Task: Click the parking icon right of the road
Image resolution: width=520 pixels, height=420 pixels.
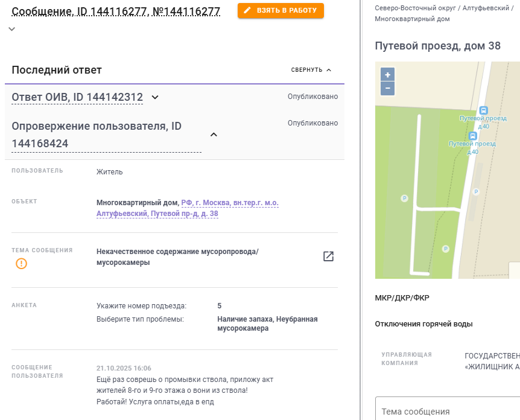Action: click(476, 192)
